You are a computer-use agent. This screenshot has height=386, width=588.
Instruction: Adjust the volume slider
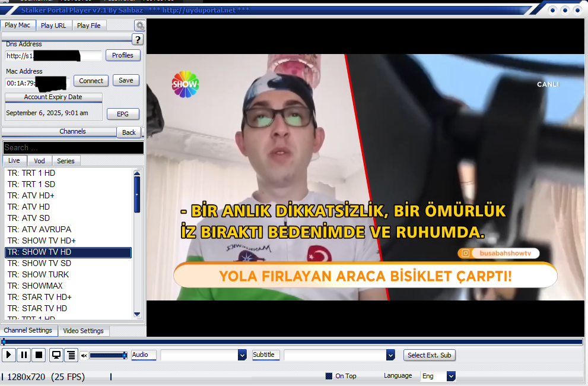109,355
